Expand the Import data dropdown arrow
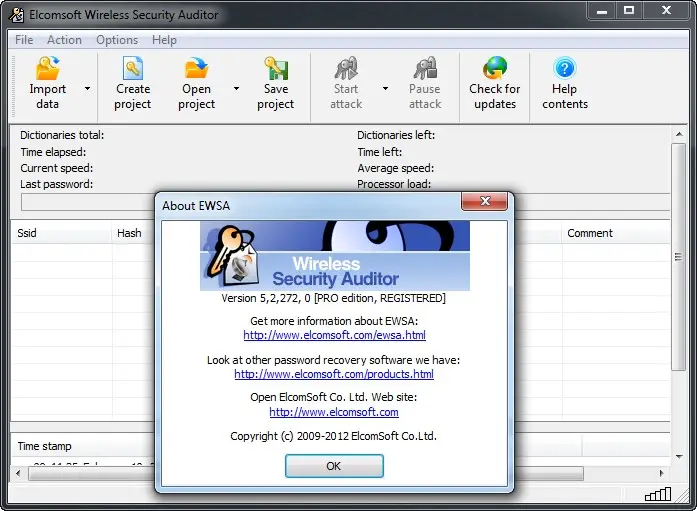The image size is (697, 511). [88, 88]
